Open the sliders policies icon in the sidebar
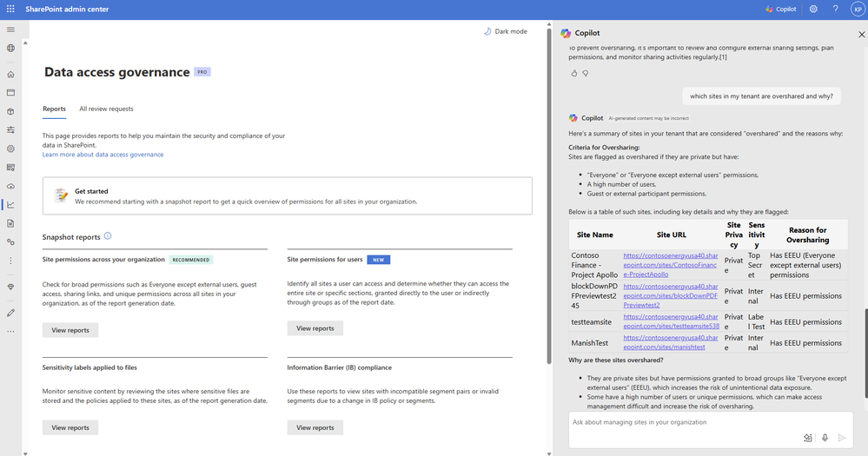Screen dimensions: 868x456 click(x=10, y=130)
